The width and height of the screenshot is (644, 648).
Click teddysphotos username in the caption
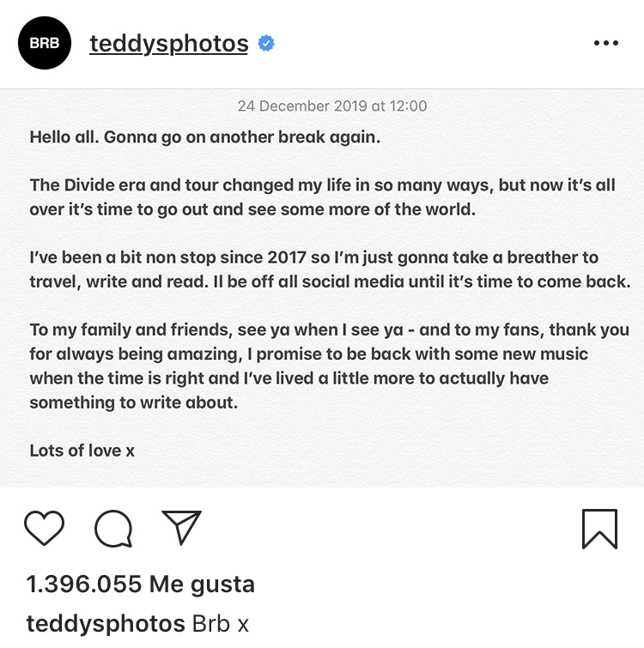106,624
